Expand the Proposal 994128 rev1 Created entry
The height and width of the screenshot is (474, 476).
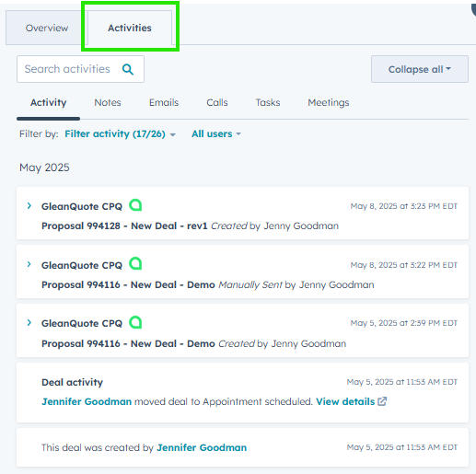[29, 206]
